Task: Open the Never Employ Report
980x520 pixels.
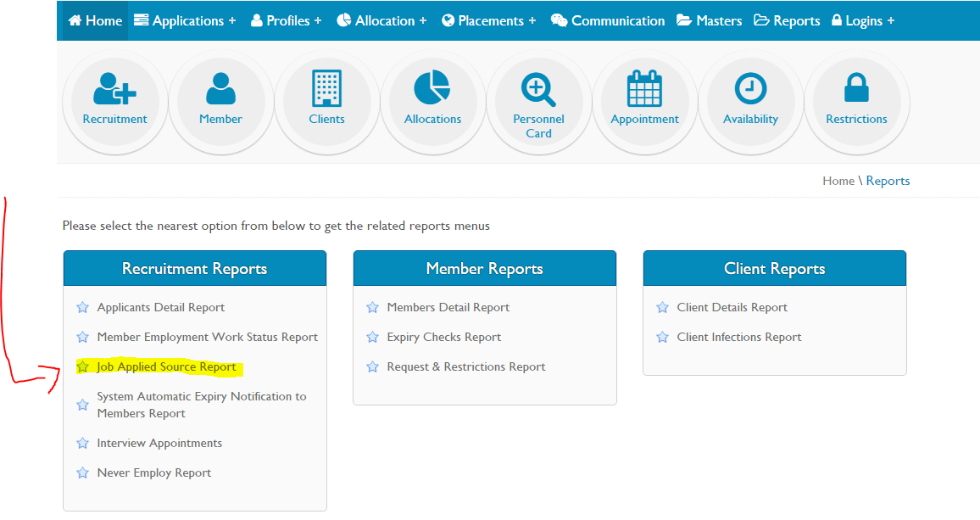Action: pos(153,473)
